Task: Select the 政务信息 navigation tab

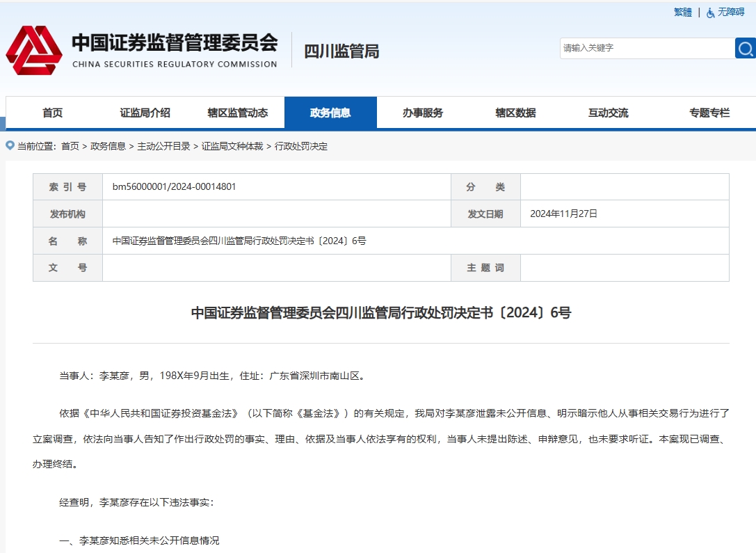Action: [330, 113]
